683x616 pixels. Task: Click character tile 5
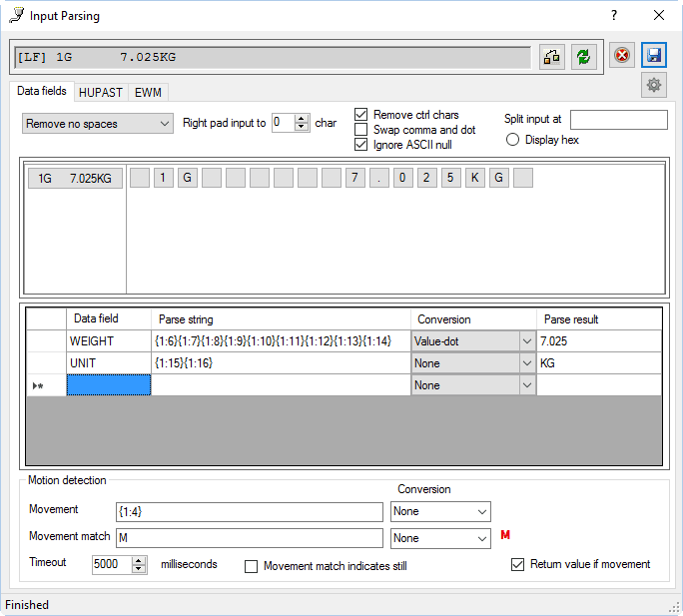tap(450, 178)
